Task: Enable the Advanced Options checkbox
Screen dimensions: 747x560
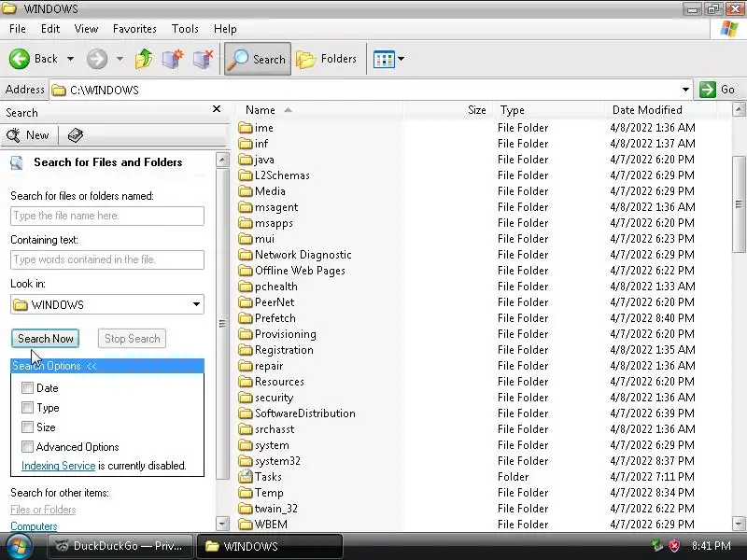Action: pyautogui.click(x=27, y=447)
